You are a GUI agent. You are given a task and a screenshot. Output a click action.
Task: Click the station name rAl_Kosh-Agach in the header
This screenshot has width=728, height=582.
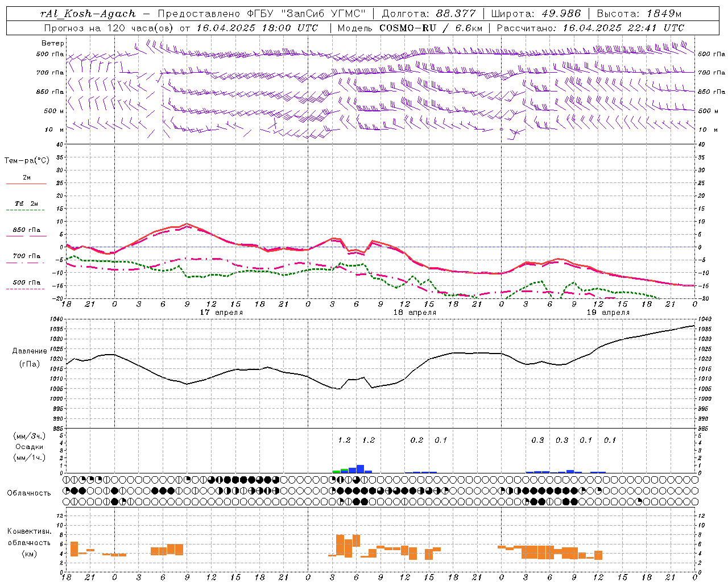coord(88,14)
